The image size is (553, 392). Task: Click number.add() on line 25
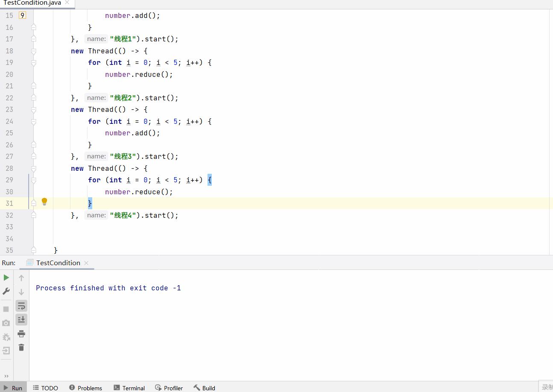pos(132,133)
